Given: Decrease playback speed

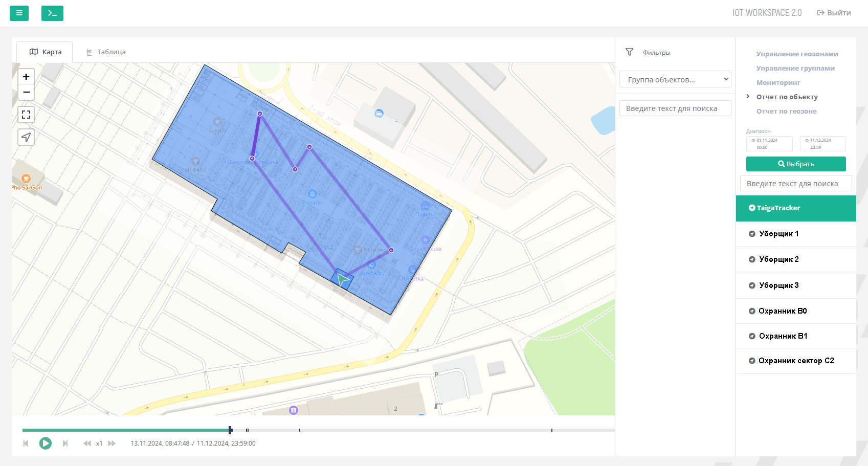Looking at the screenshot, I should pyautogui.click(x=87, y=443).
